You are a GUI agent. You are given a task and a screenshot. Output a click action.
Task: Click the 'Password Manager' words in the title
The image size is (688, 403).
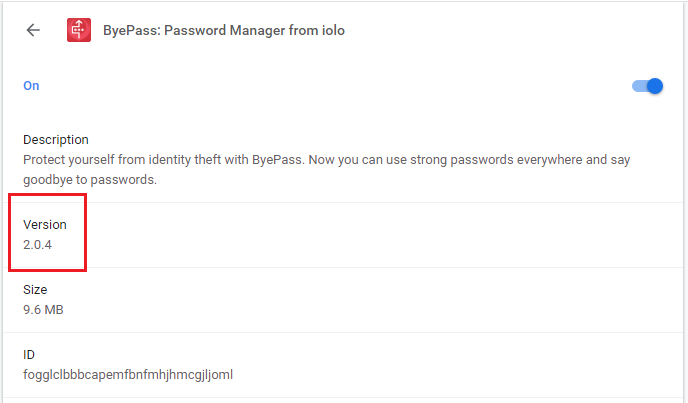(225, 30)
